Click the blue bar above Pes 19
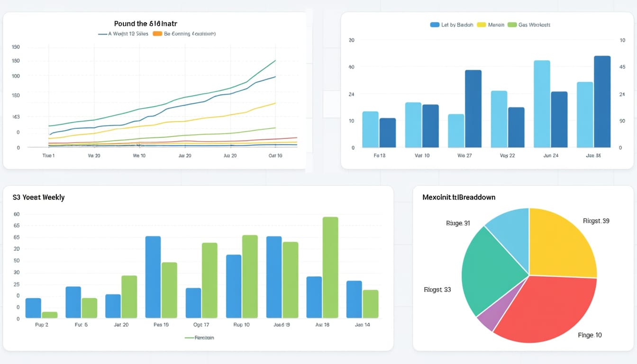This screenshot has height=364, width=637. click(153, 277)
